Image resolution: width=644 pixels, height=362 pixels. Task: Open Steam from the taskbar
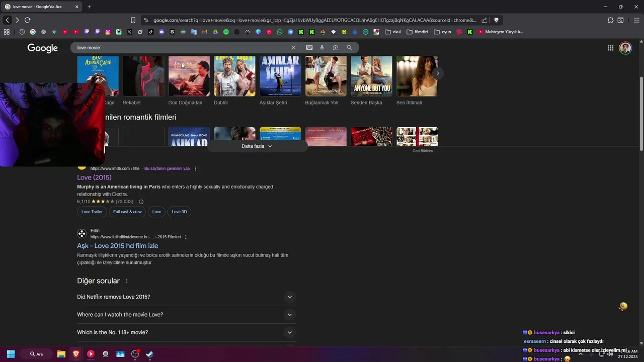(149, 354)
